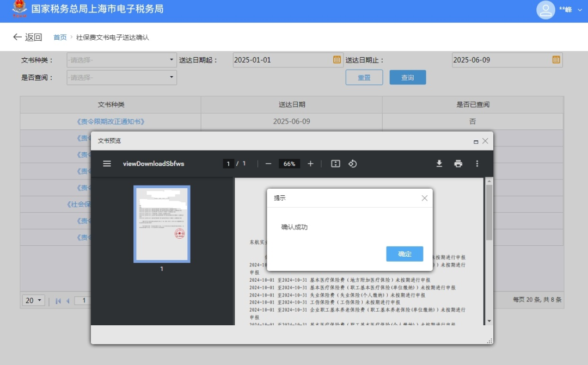This screenshot has height=365, width=588.
Task: Rotate the document counterclockwise
Action: coord(352,164)
